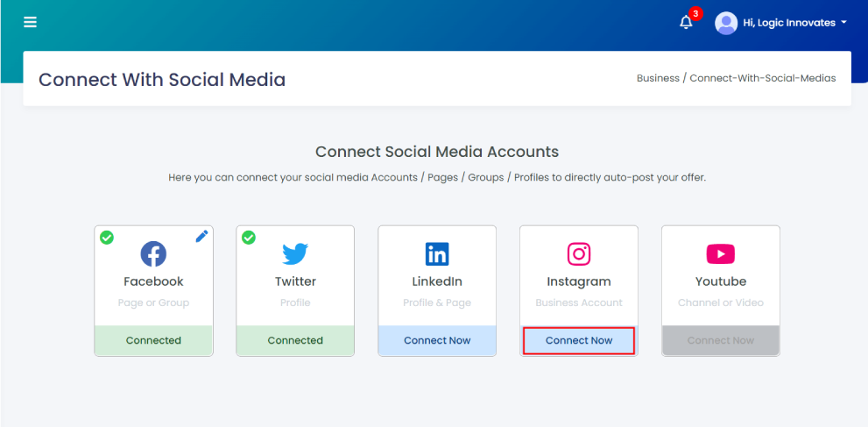The image size is (868, 427).
Task: Click the Twitter bird icon
Action: 295,254
